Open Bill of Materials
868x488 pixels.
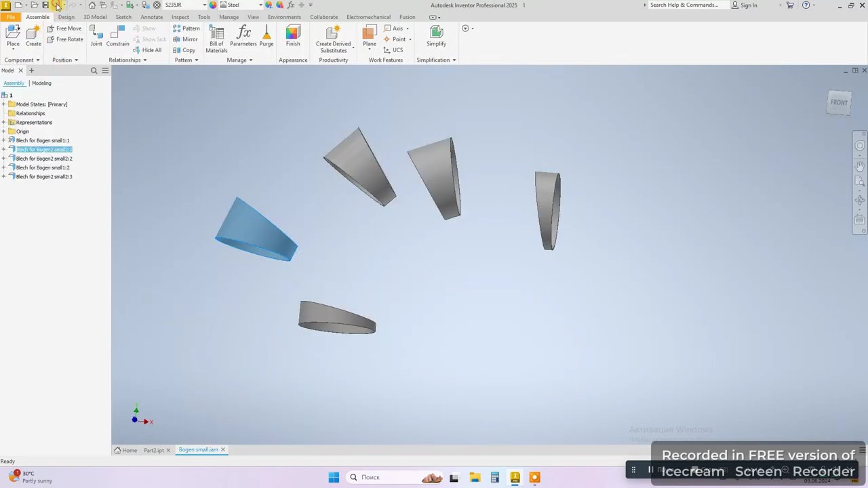pos(216,39)
